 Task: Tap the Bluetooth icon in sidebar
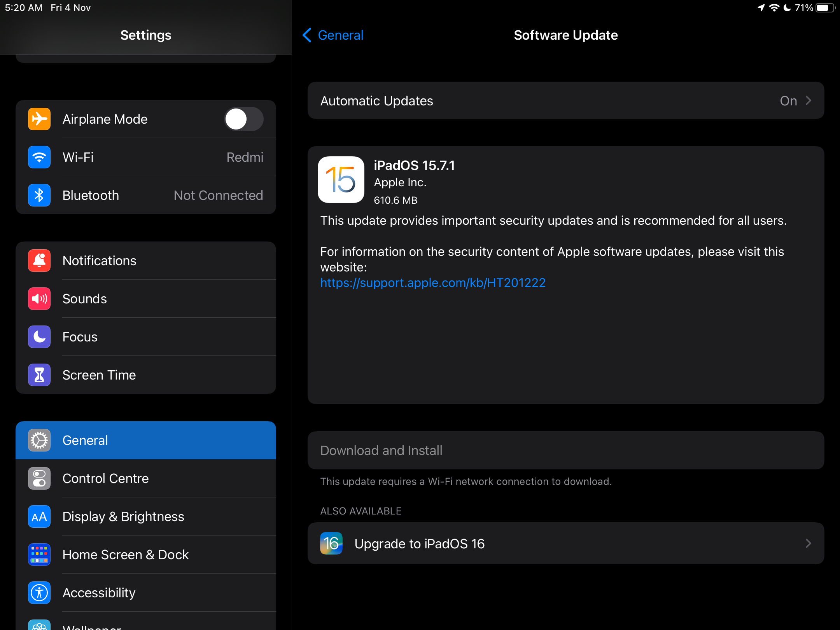point(39,195)
